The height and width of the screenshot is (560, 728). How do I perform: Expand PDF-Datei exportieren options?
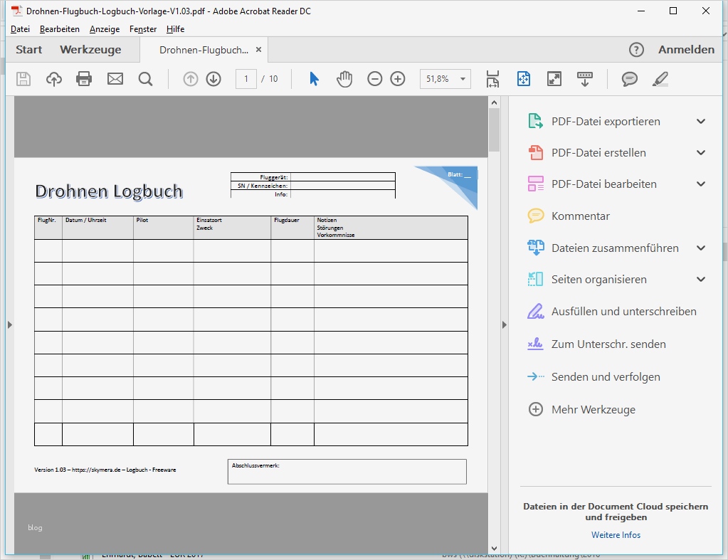click(701, 122)
